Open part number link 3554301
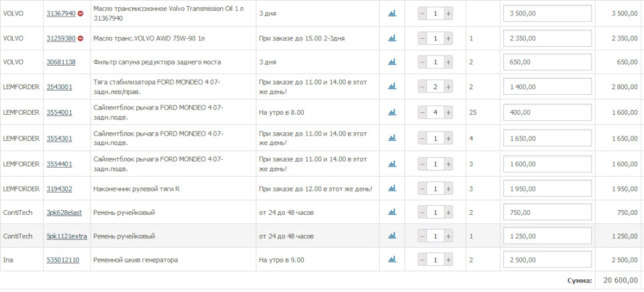This screenshot has width=644, height=292. click(60, 138)
